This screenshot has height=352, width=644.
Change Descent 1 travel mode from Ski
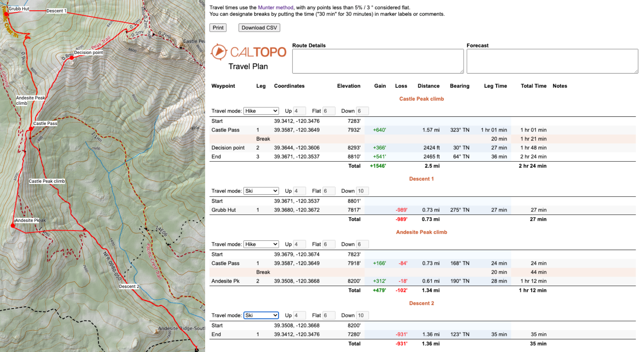pyautogui.click(x=261, y=191)
